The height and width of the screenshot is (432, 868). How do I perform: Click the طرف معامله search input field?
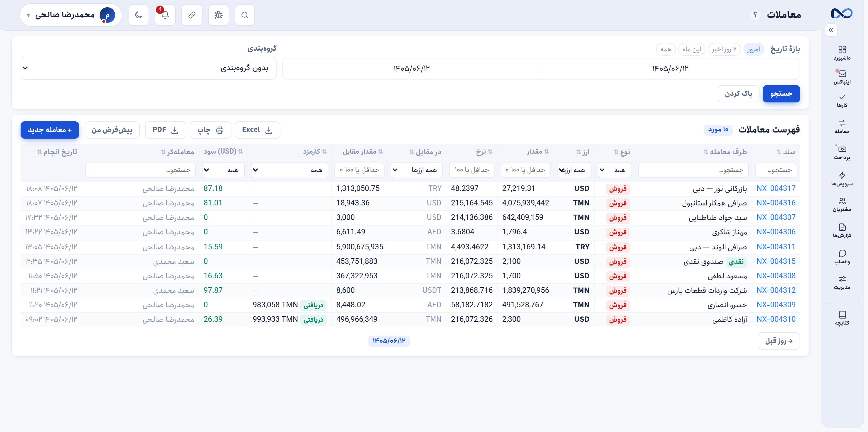[693, 170]
